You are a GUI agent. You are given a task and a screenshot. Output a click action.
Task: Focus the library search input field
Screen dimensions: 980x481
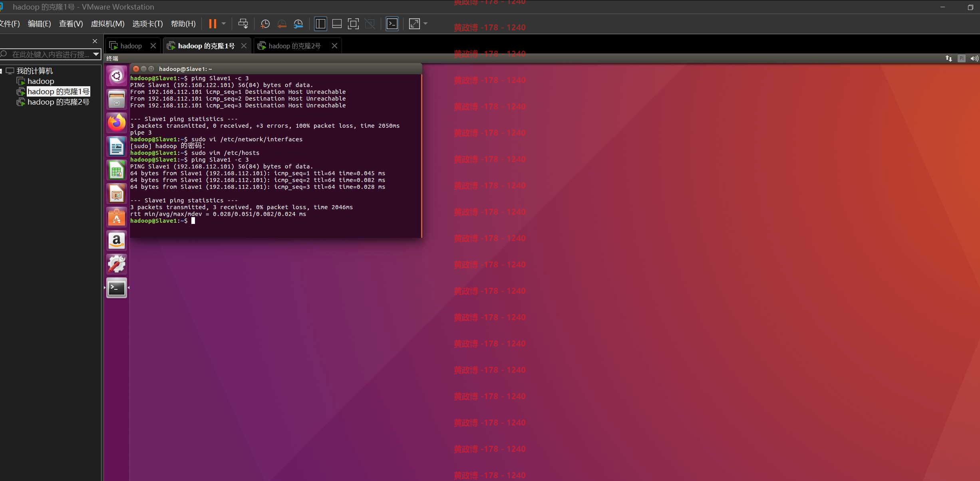click(50, 54)
